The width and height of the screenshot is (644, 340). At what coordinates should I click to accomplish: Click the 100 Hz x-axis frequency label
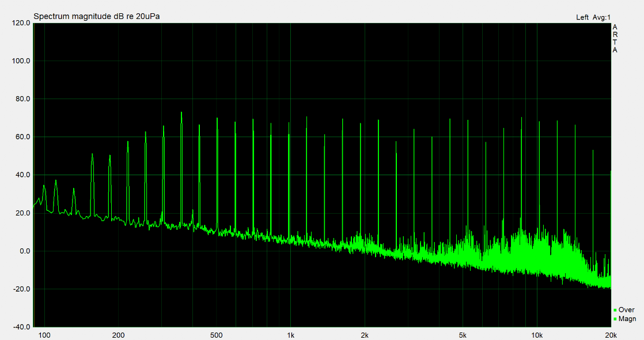click(x=44, y=335)
